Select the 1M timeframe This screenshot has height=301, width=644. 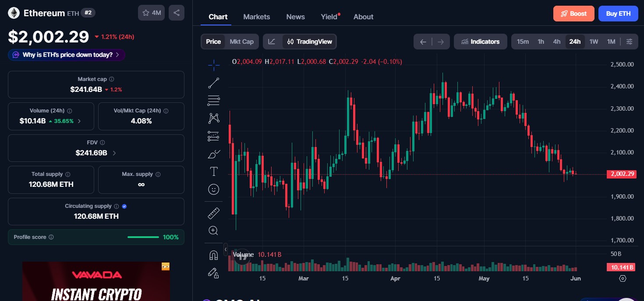pos(611,42)
